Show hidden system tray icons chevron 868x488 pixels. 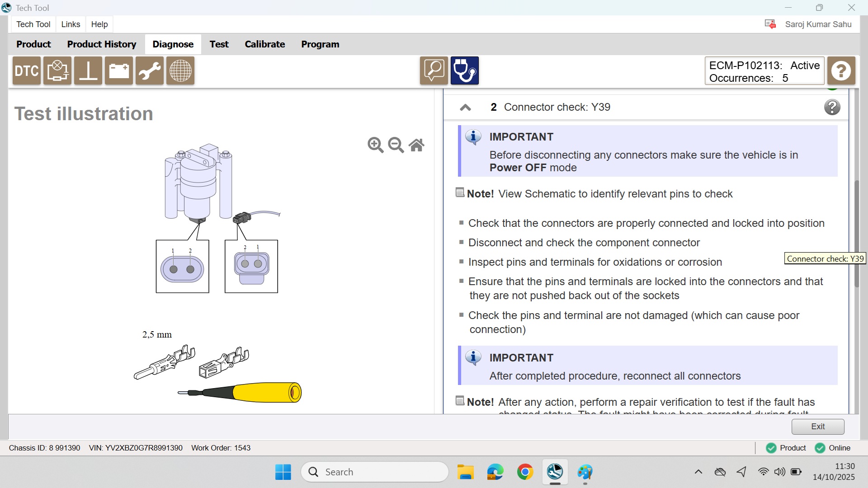(698, 472)
